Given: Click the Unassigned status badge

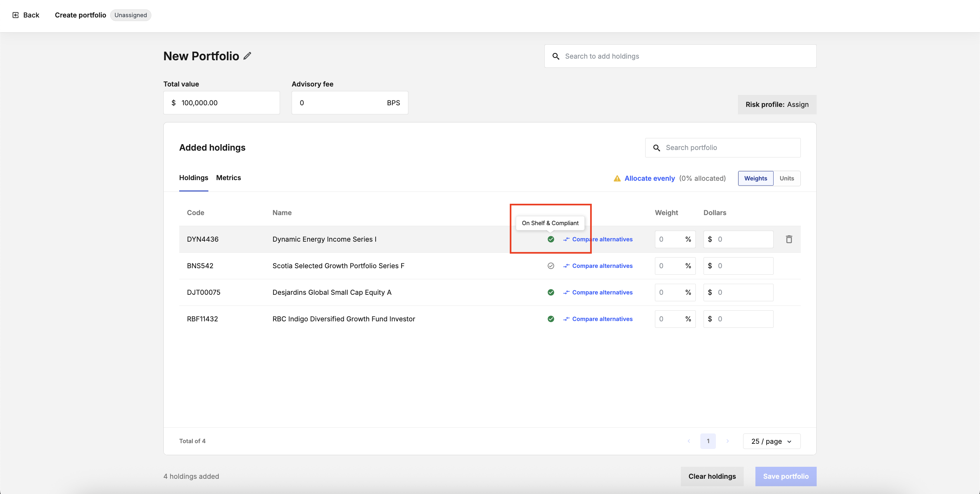Looking at the screenshot, I should point(131,15).
